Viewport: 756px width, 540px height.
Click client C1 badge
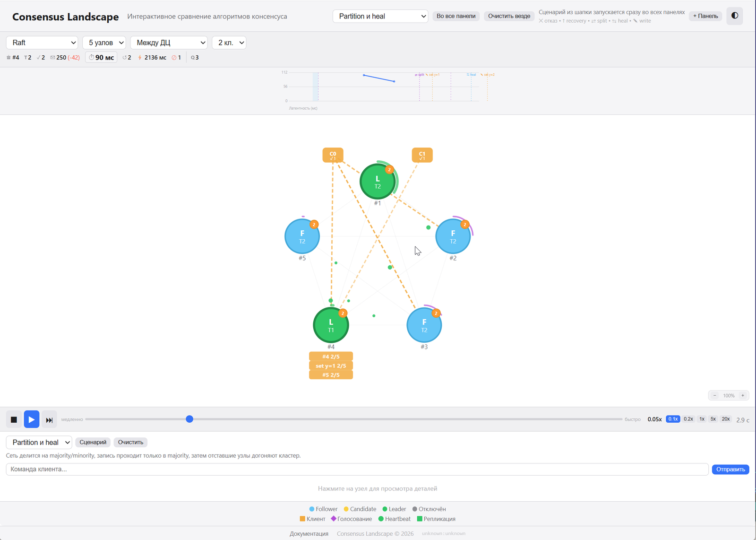pos(422,155)
